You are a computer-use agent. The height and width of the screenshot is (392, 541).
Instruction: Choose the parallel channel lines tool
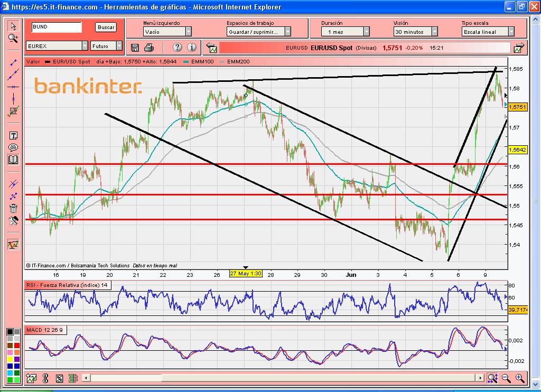13,184
